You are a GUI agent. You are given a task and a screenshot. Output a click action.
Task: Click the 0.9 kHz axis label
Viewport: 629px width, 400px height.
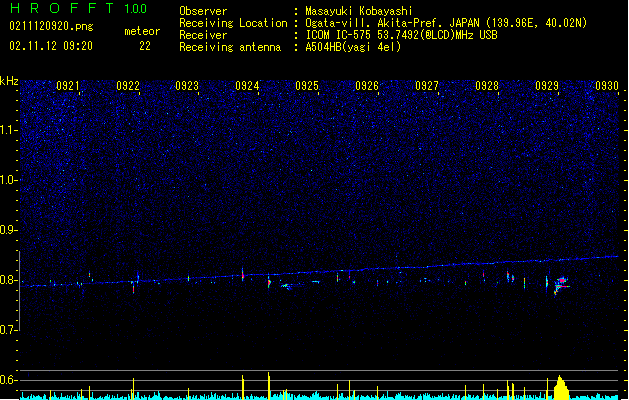click(9, 230)
